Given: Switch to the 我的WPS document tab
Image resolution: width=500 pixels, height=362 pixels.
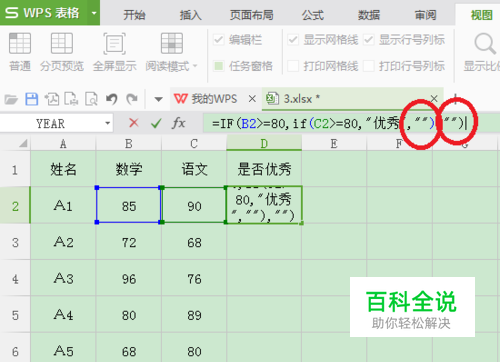Looking at the screenshot, I should coord(213,99).
